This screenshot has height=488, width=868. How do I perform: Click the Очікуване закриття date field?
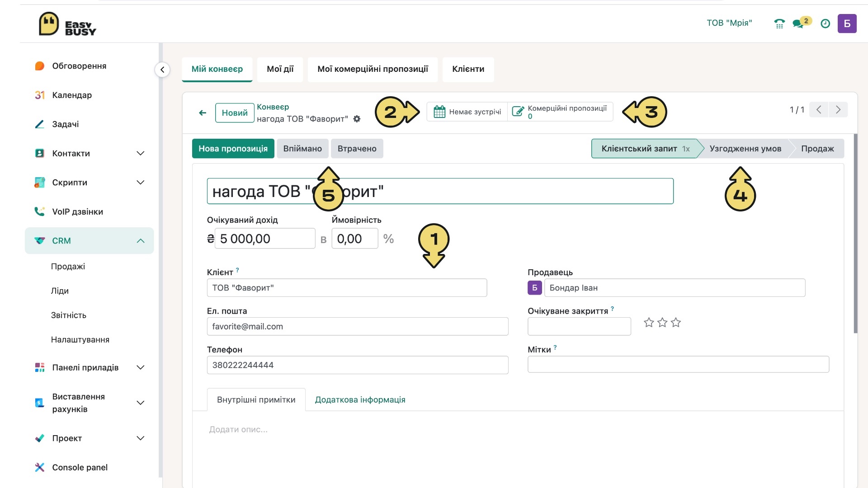coord(579,327)
